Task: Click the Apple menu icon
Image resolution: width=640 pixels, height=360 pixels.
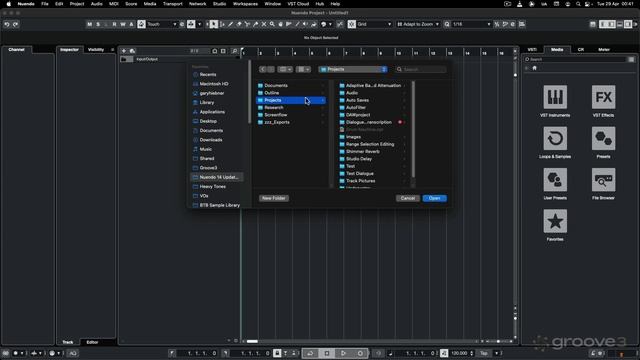Action: [8, 4]
